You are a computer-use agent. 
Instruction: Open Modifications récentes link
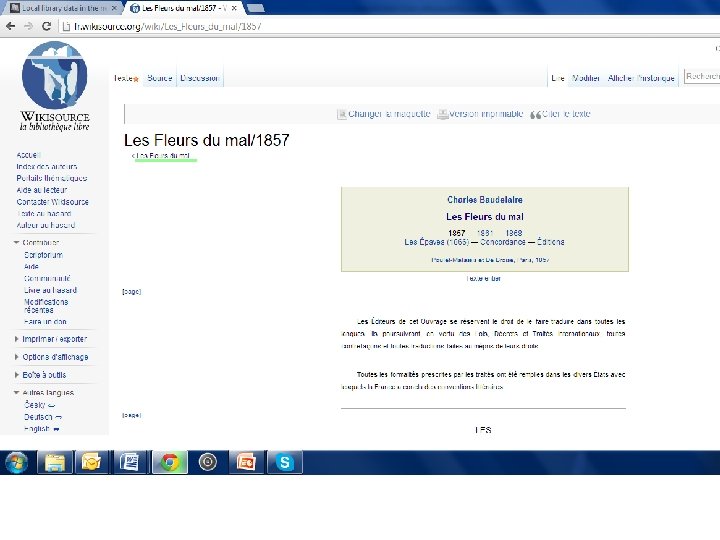pyautogui.click(x=46, y=306)
